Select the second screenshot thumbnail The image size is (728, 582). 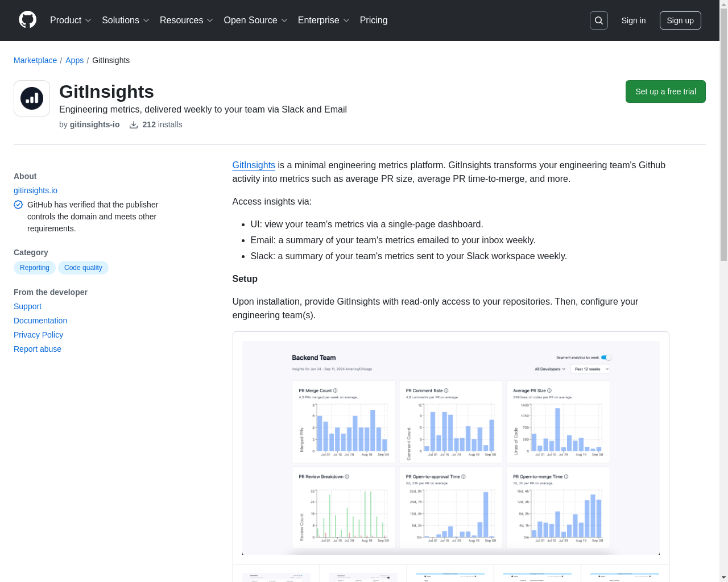coord(363,573)
